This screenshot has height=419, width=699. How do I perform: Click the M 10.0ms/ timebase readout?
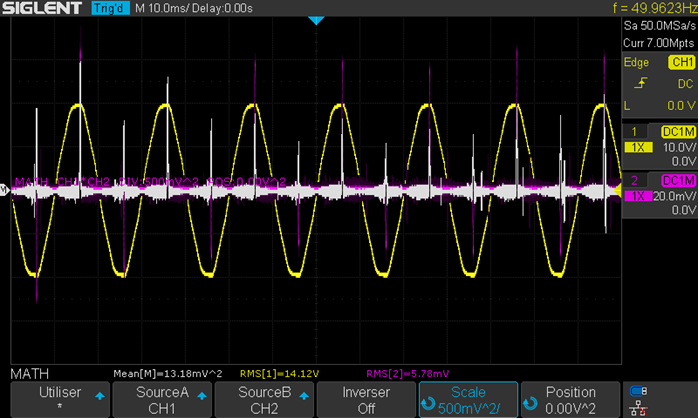160,8
